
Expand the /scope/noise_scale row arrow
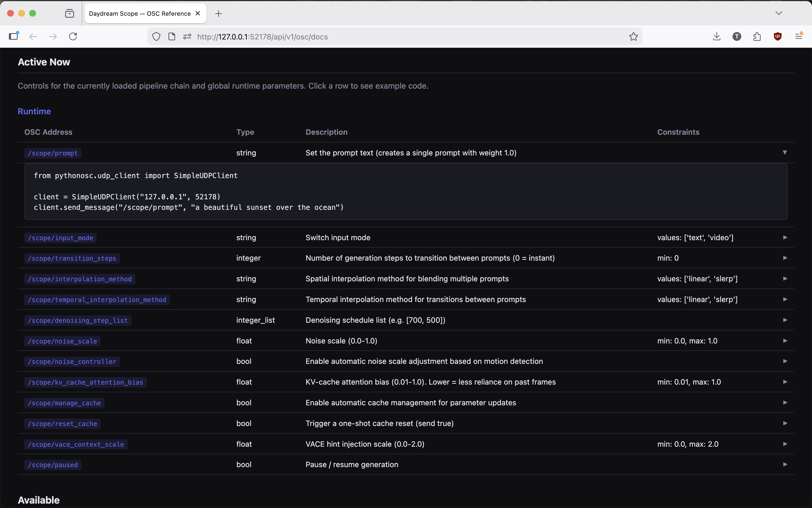pos(785,341)
